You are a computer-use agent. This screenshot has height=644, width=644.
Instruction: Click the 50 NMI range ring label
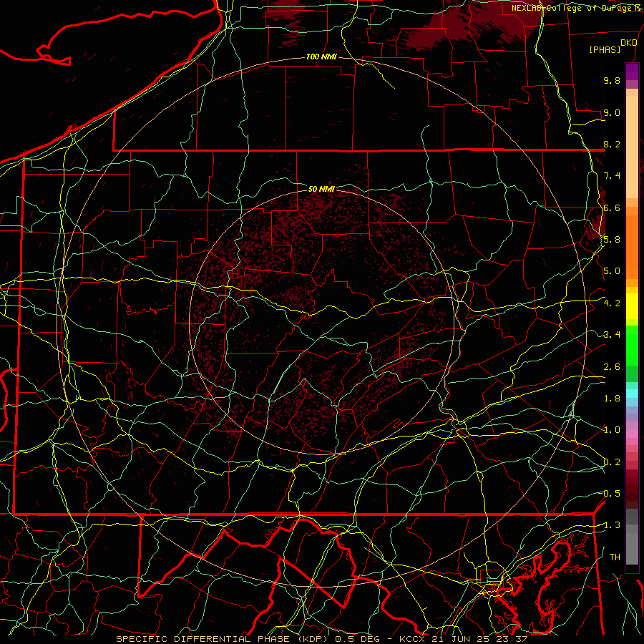(x=321, y=189)
